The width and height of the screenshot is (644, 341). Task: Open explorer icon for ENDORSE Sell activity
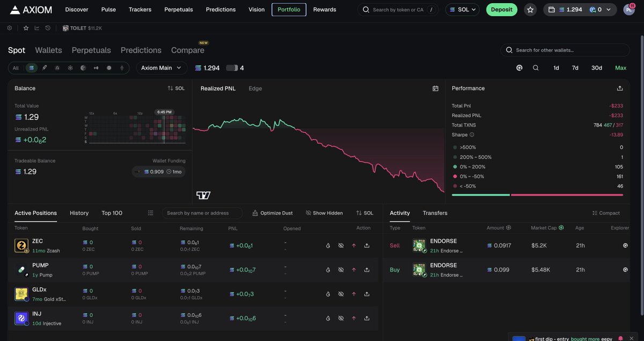tap(625, 246)
